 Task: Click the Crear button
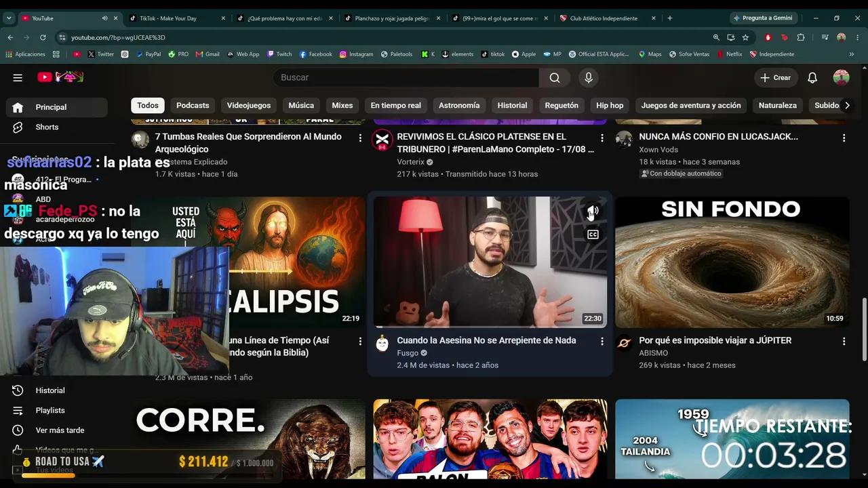point(775,77)
